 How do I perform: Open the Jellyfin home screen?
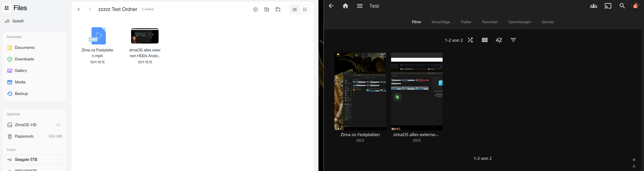pos(345,6)
